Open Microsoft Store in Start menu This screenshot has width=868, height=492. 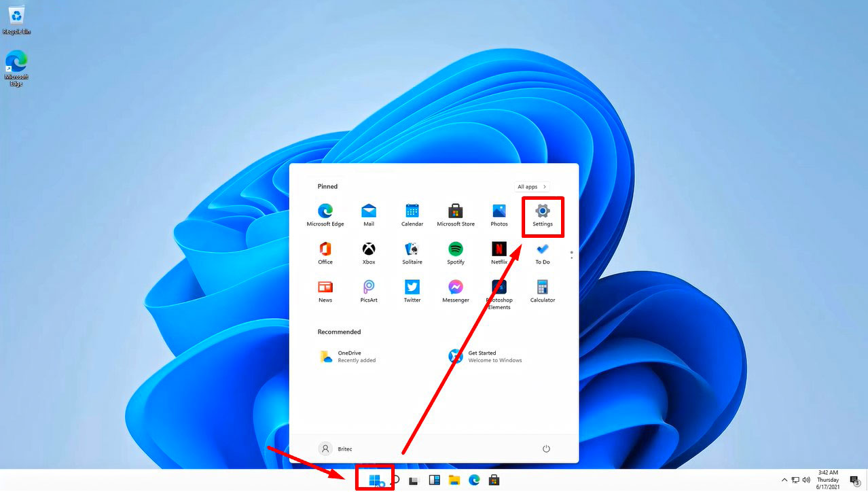click(456, 215)
